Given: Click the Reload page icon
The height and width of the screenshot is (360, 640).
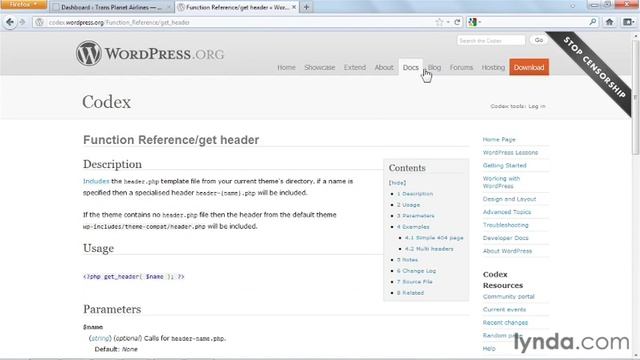Looking at the screenshot, I should click(x=458, y=22).
